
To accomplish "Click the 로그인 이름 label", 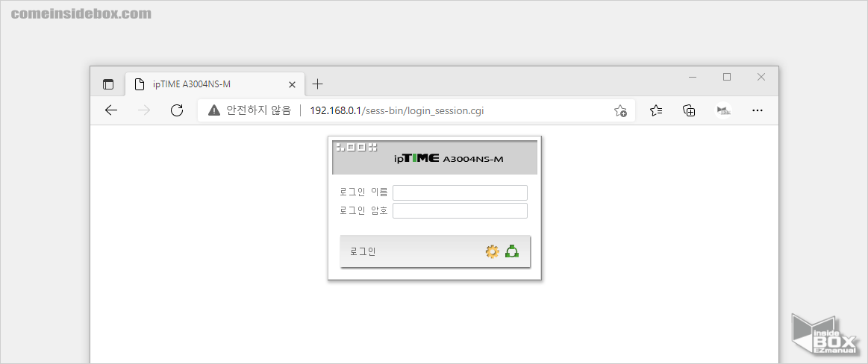I will click(x=363, y=192).
